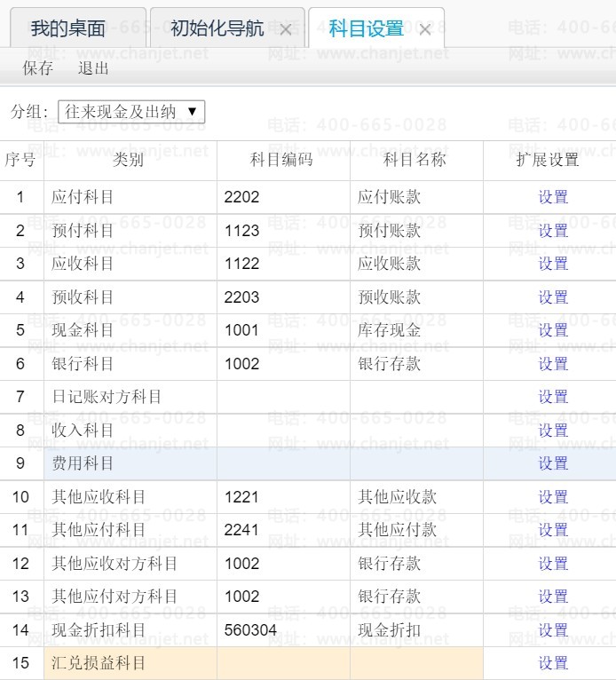Viewport: 616px width, 680px height.
Task: Select the 日记账对方科目 row category cell
Action: [130, 397]
